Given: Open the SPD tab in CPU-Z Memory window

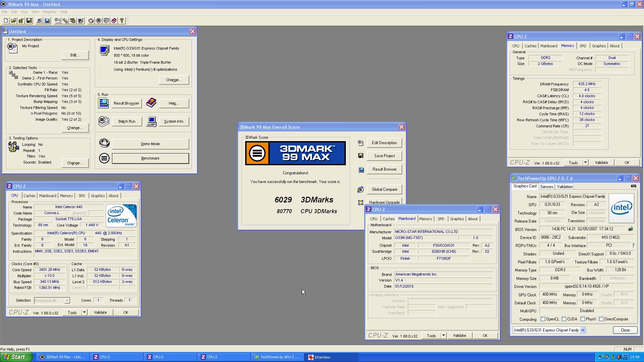Looking at the screenshot, I should tap(583, 46).
